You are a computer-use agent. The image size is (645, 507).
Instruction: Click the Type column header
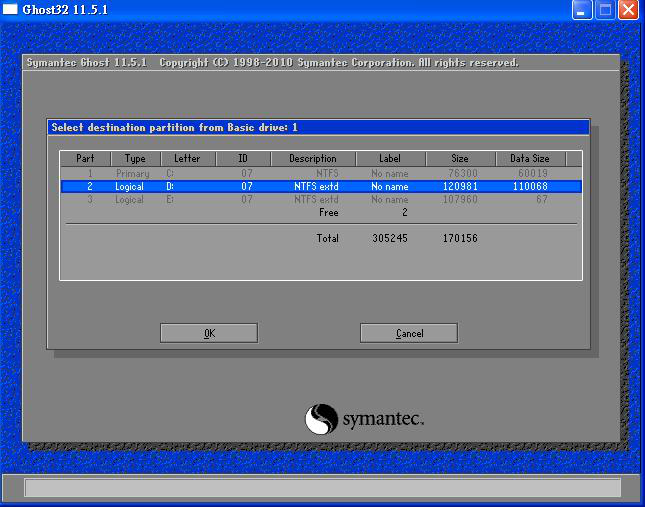pos(136,158)
